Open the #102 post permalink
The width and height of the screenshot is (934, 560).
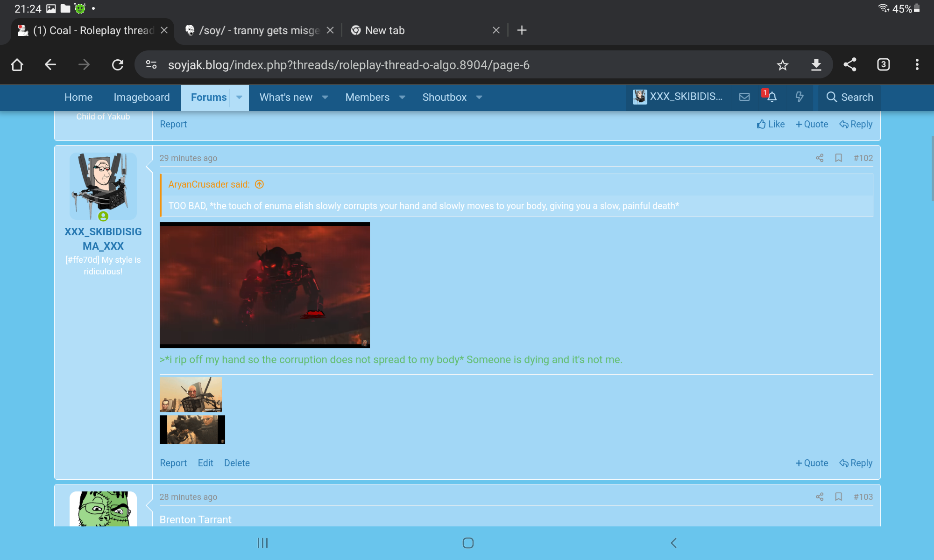point(863,158)
